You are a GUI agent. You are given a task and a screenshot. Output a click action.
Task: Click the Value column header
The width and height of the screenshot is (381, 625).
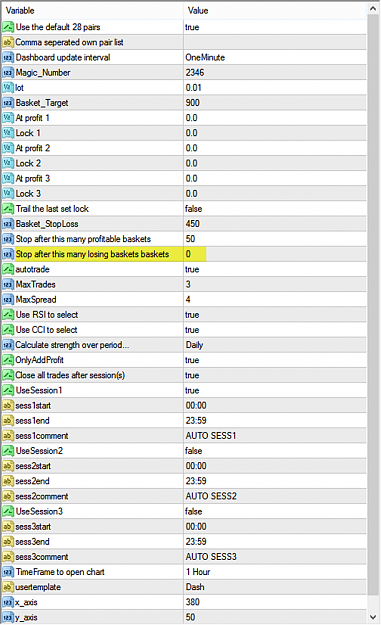pyautogui.click(x=198, y=11)
